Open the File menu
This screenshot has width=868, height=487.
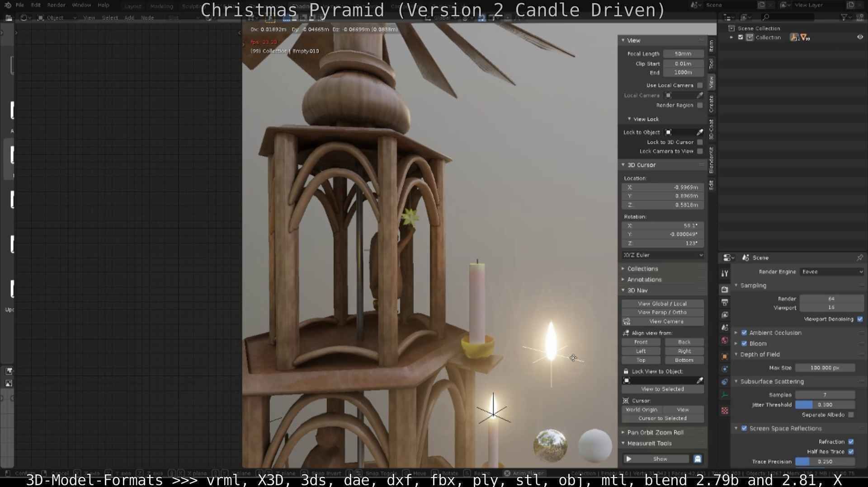(x=20, y=5)
